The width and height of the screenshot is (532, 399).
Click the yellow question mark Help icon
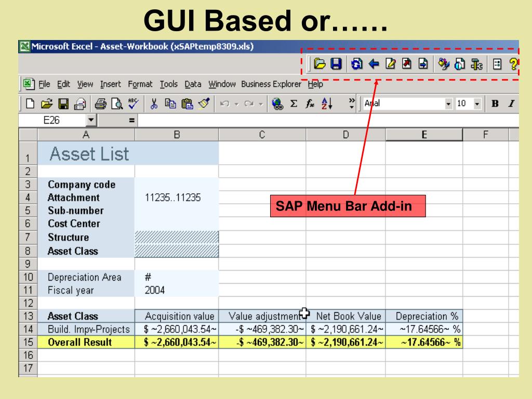point(513,64)
